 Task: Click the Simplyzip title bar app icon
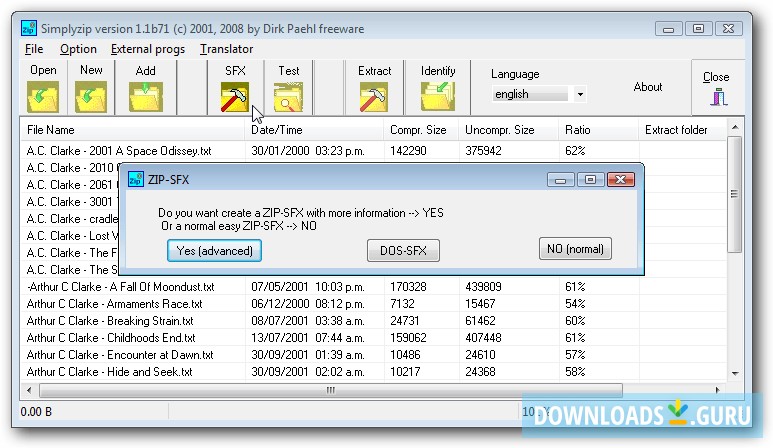(x=29, y=28)
